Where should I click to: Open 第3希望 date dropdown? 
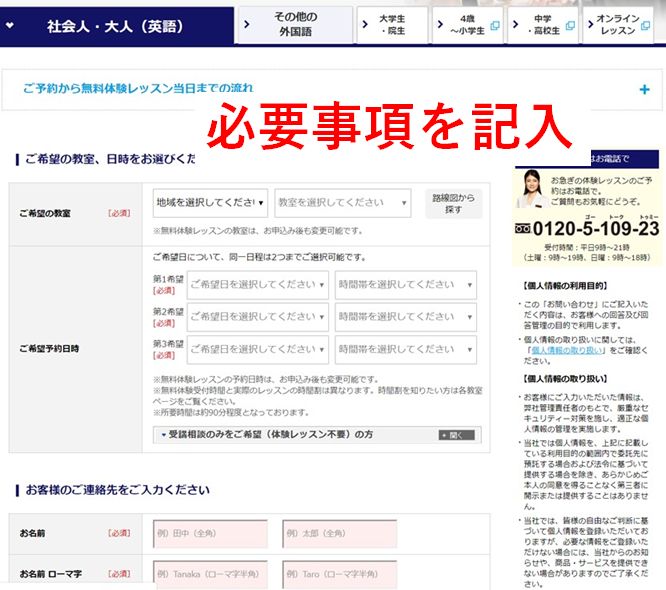(x=257, y=350)
